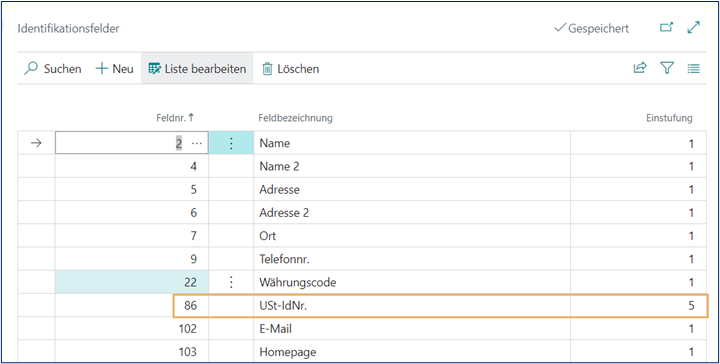
Task: Toggle Liste bearbeiten edit mode
Action: click(x=197, y=69)
